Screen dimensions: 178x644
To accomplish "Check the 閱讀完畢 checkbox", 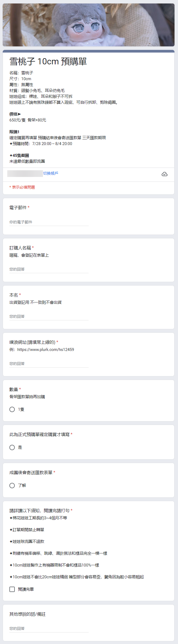I will [12, 589].
